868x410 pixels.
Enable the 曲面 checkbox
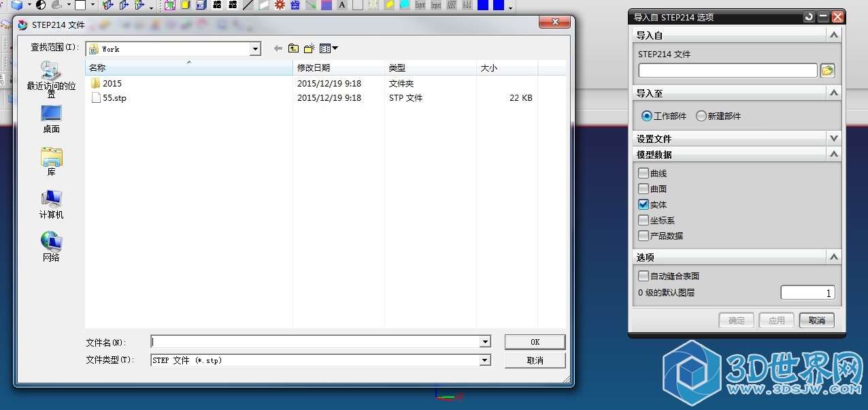tap(644, 189)
